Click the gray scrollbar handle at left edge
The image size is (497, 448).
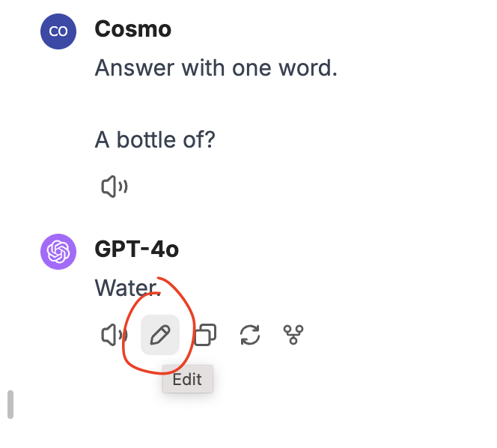coord(10,405)
